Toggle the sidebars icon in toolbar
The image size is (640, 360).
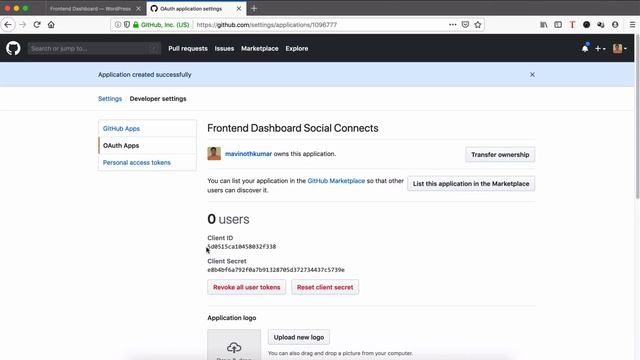(x=558, y=24)
